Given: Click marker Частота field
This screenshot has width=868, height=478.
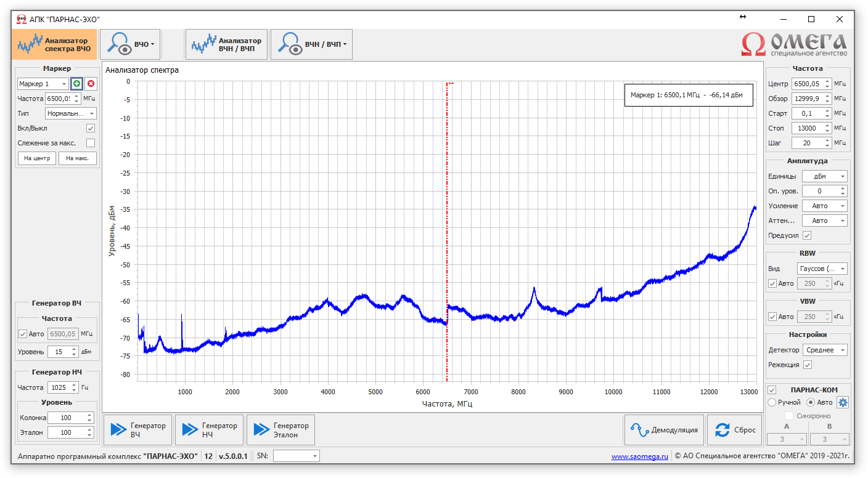Looking at the screenshot, I should (x=63, y=99).
